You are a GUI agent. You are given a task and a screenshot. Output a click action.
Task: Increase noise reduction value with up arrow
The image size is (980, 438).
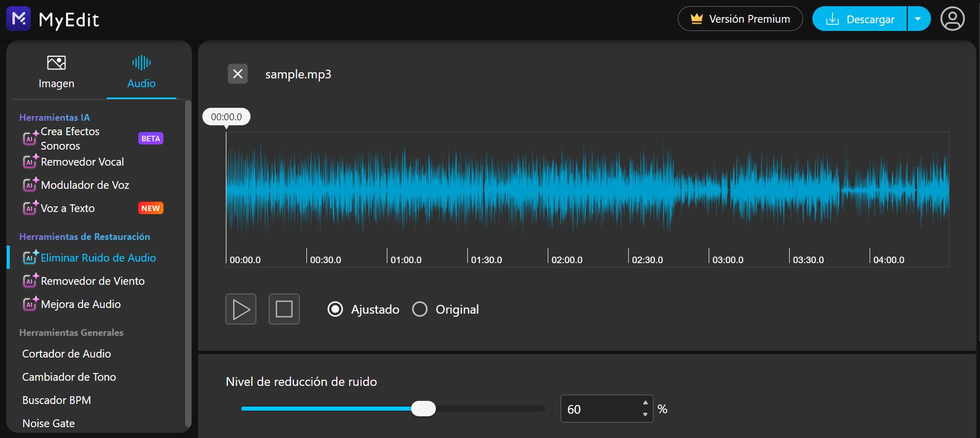[x=645, y=402]
